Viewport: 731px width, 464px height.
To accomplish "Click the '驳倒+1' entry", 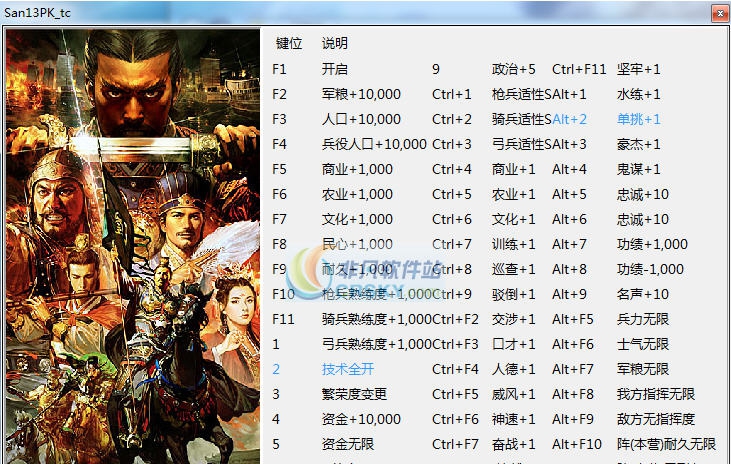I will click(x=513, y=294).
